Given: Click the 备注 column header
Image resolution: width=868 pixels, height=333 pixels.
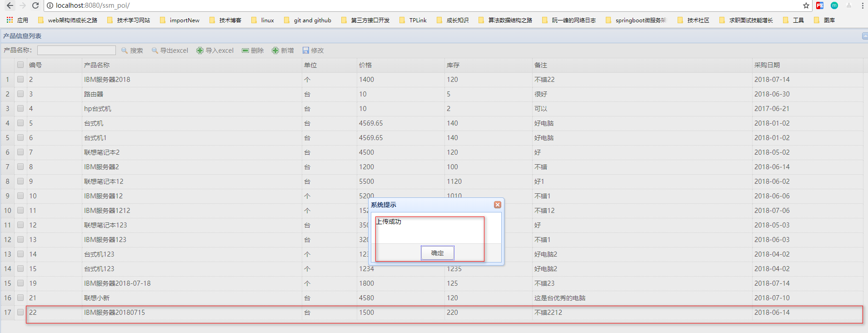Looking at the screenshot, I should pyautogui.click(x=642, y=65).
